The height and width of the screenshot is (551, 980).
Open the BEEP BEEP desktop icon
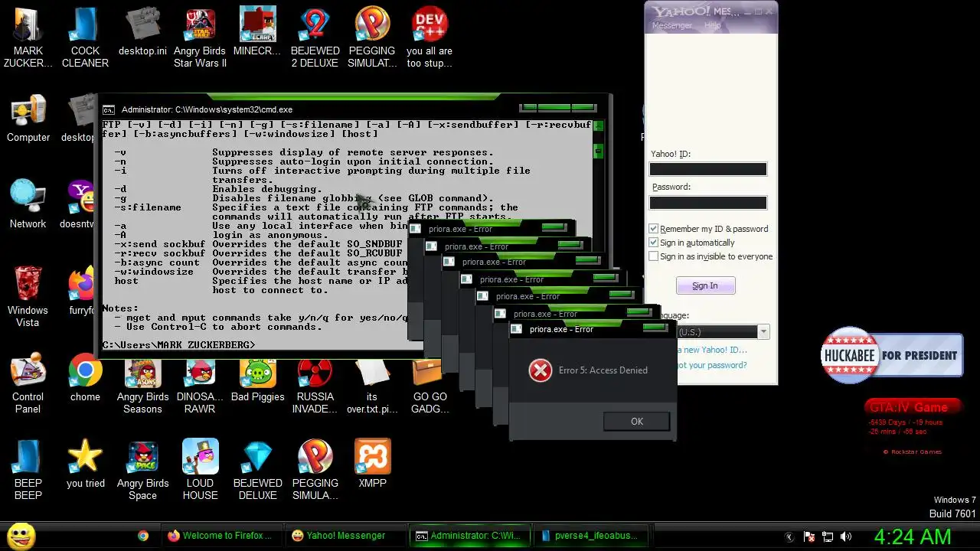click(28, 470)
